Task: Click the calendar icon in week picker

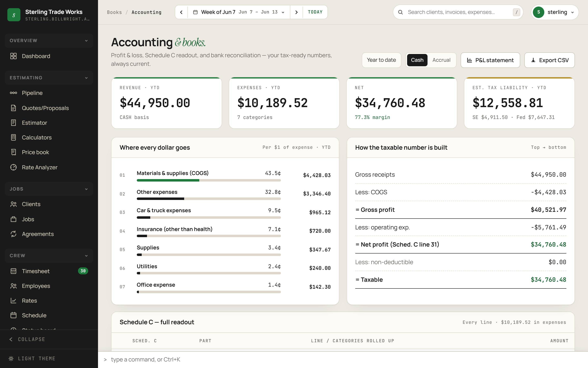Action: [195, 12]
